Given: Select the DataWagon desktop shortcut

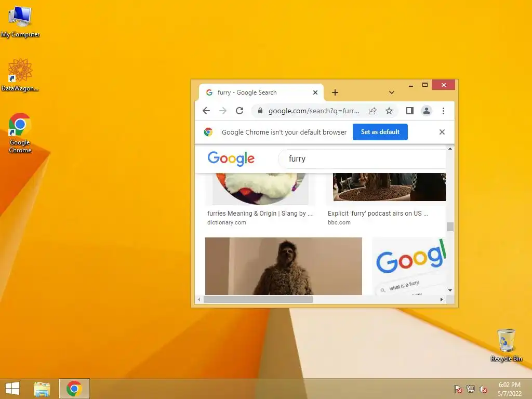Looking at the screenshot, I should tap(20, 75).
